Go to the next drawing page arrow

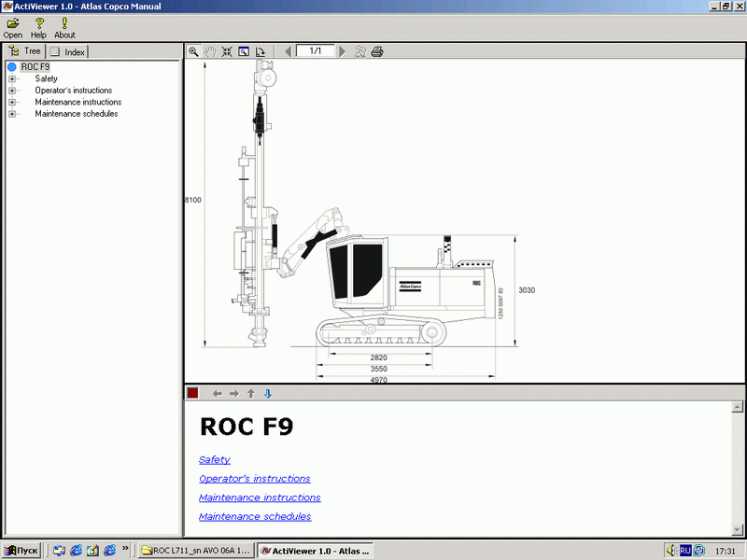343,52
